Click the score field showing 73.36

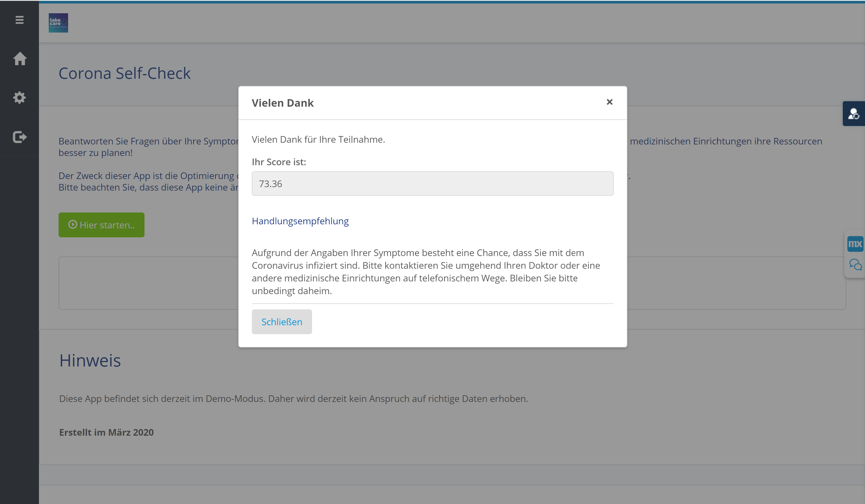(432, 184)
